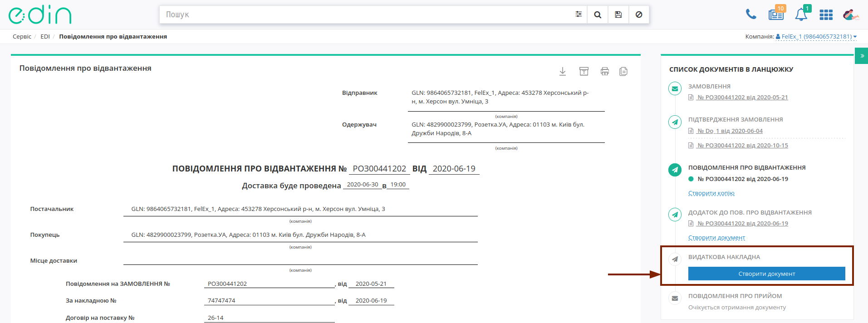Open search filter settings icon
Screen dimensions: 868x323
tap(579, 15)
